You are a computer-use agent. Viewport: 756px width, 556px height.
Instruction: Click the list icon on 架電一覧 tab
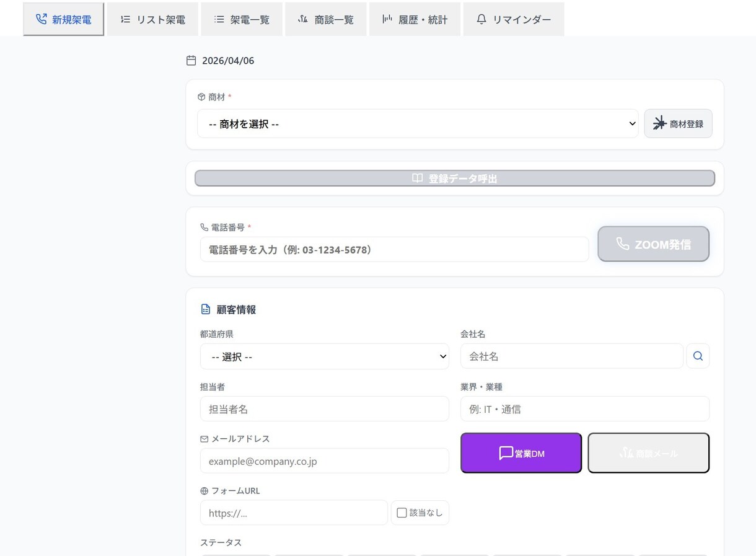point(219,19)
